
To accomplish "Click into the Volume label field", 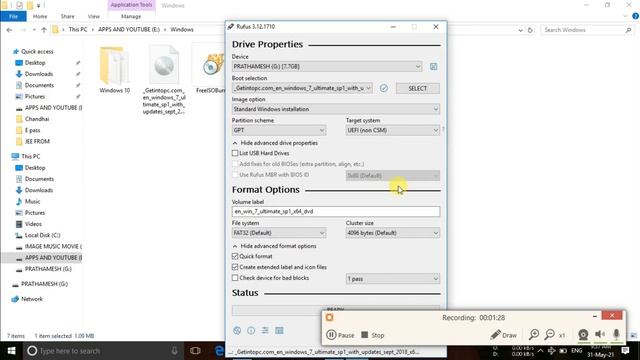I will pos(336,211).
